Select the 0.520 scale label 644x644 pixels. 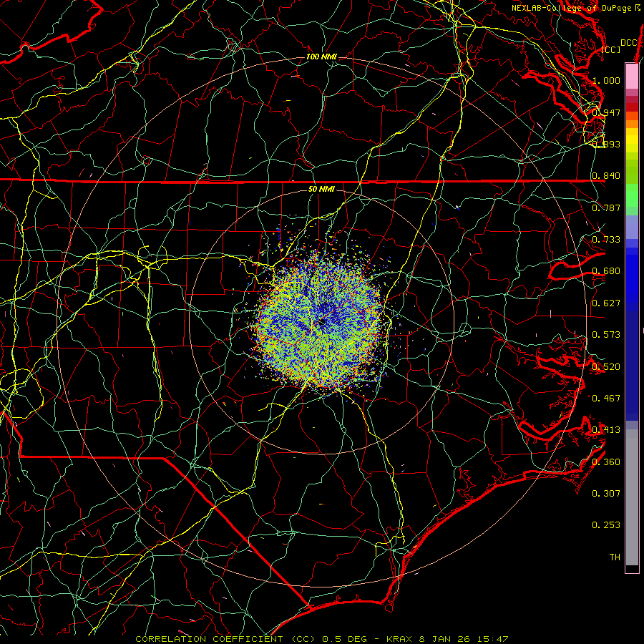click(606, 367)
